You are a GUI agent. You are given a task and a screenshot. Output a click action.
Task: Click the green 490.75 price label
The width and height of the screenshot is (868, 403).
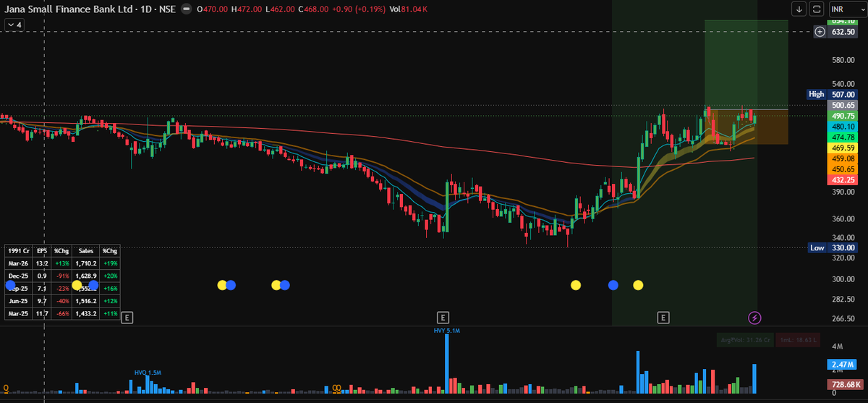coord(843,116)
